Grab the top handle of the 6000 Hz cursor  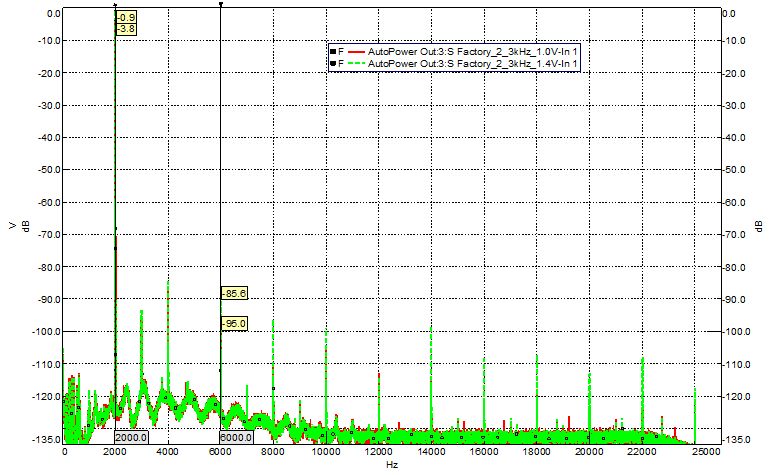(220, 4)
